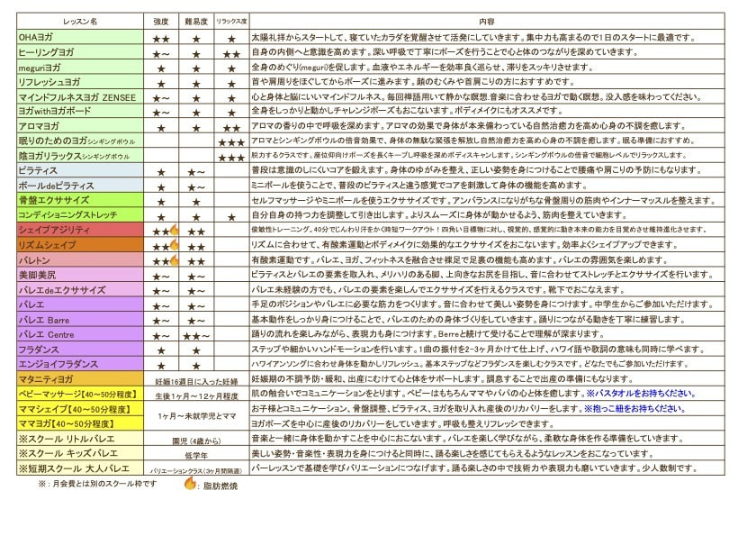Select the バレトン description starting 有酸素運動です
Viewport: 756px width, 536px height.
click(x=460, y=260)
